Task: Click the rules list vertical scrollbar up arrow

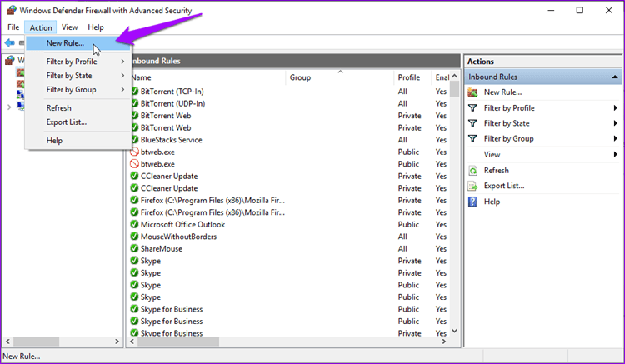Action: pyautogui.click(x=454, y=76)
